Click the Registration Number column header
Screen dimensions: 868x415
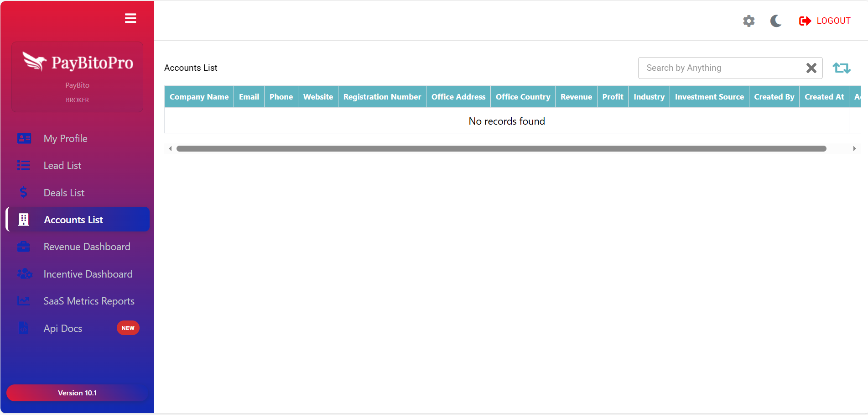(382, 97)
